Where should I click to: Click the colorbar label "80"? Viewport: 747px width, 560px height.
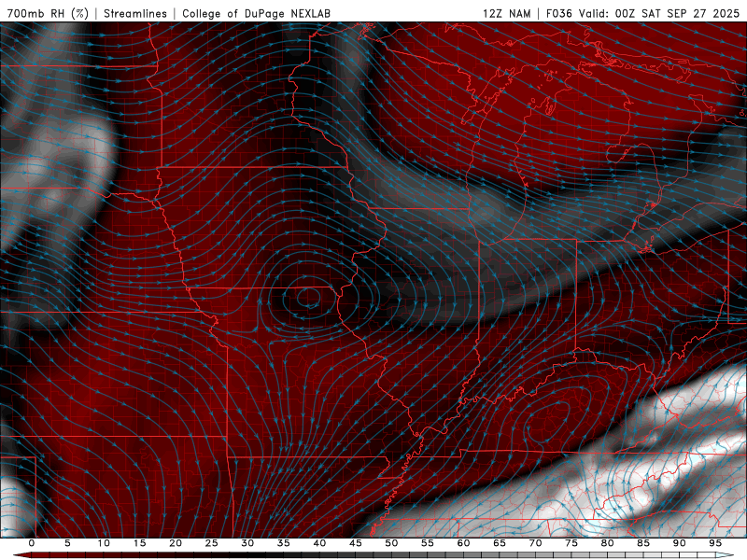click(607, 543)
